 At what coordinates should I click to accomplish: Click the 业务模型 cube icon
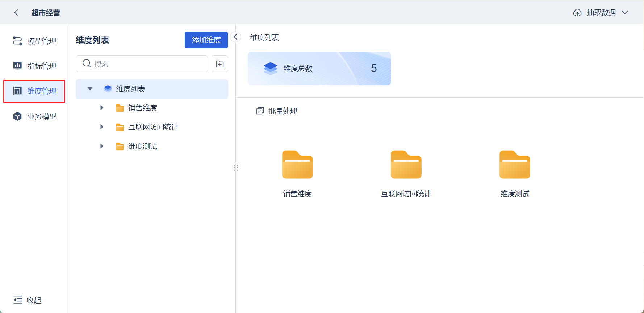pos(17,116)
